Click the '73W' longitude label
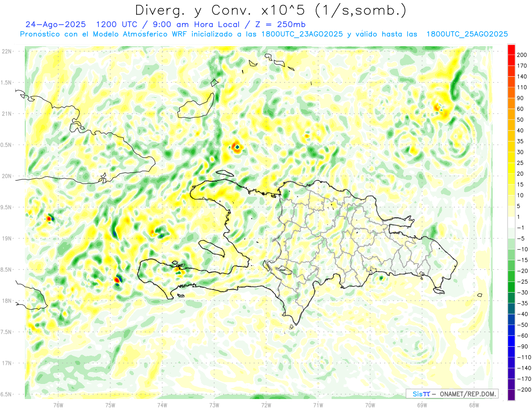The image size is (532, 411). point(214,405)
